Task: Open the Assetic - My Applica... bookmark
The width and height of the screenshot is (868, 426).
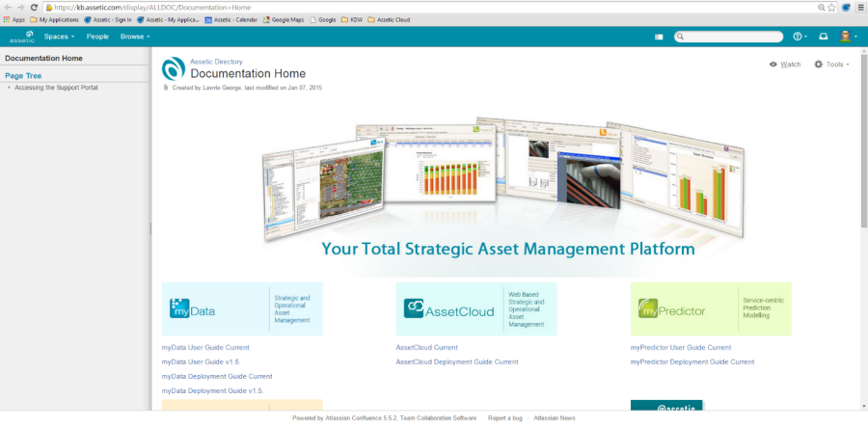Action: click(x=168, y=20)
